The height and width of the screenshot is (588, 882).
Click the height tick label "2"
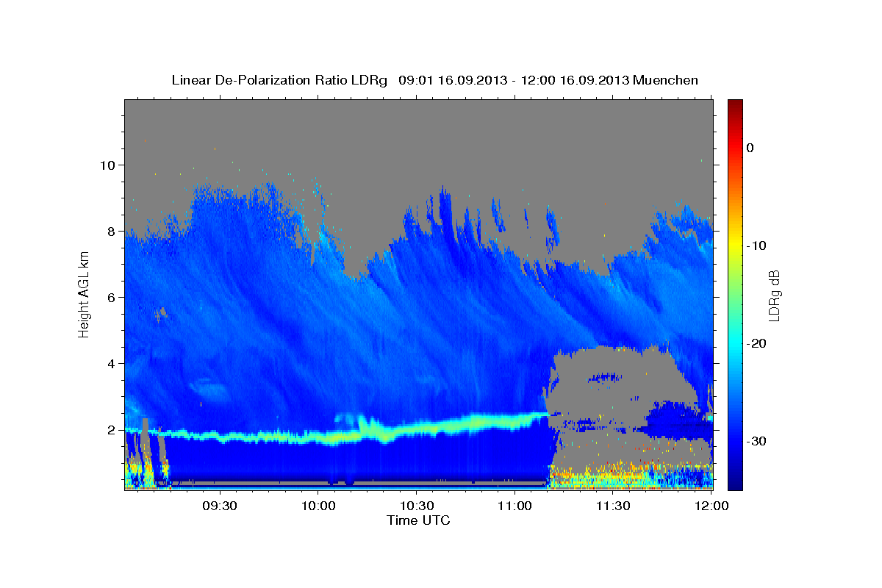point(110,430)
